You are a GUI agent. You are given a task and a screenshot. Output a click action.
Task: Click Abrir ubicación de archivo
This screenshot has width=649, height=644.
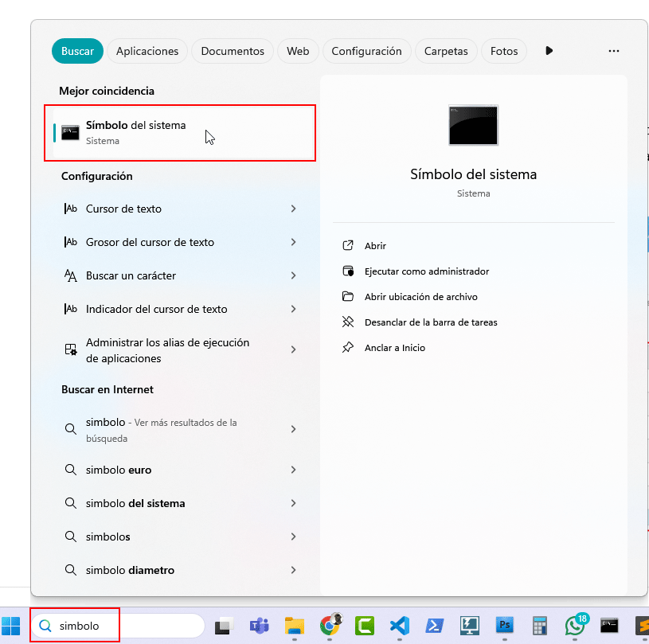tap(420, 297)
